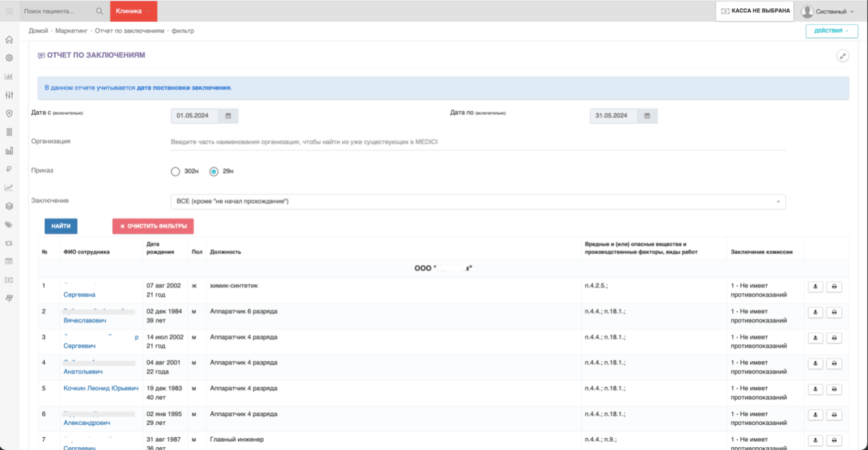The width and height of the screenshot is (868, 450).
Task: Click the фильтр breadcrumb item
Action: pyautogui.click(x=183, y=31)
